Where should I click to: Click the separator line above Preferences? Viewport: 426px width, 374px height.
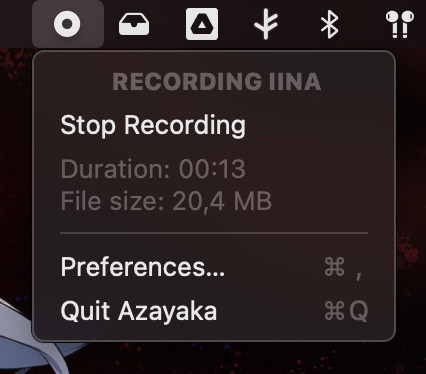pos(214,233)
